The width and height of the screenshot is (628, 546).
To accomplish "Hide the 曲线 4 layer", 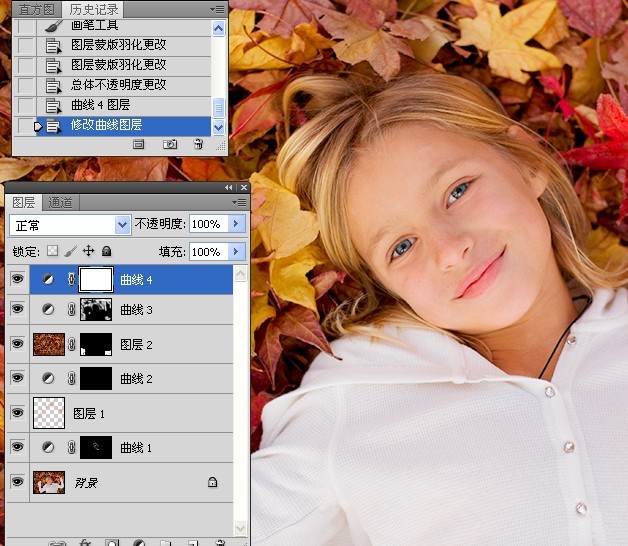I will (17, 279).
